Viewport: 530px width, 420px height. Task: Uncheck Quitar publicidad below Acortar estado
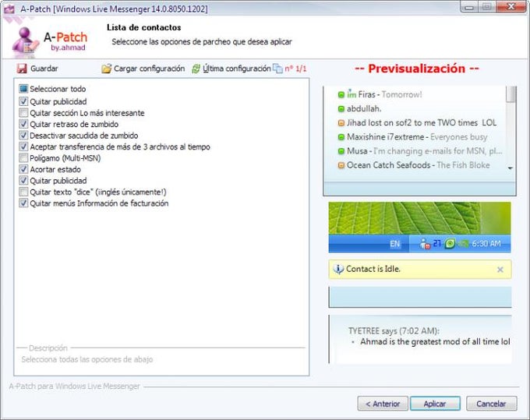[23, 181]
